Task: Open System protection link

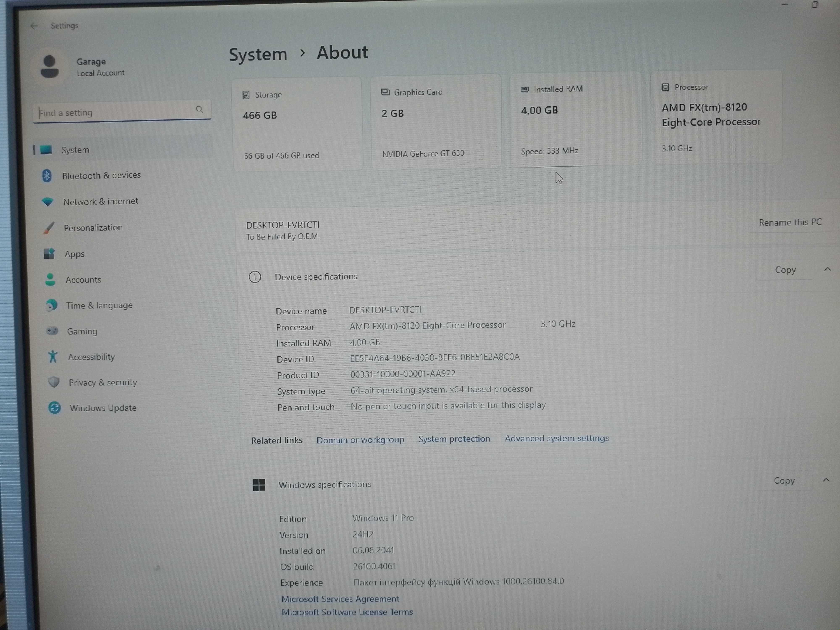Action: tap(454, 439)
